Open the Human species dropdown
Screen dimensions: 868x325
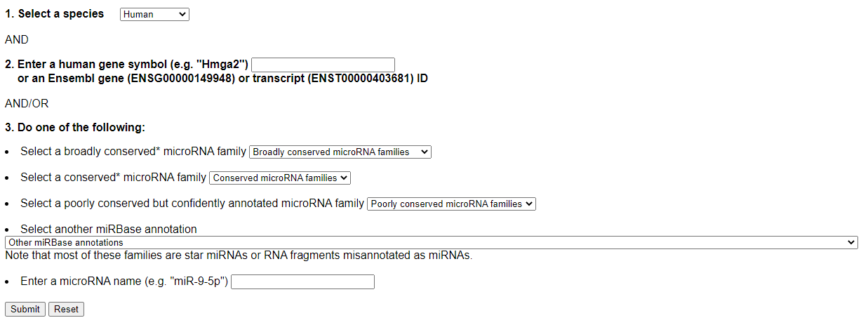pyautogui.click(x=154, y=14)
